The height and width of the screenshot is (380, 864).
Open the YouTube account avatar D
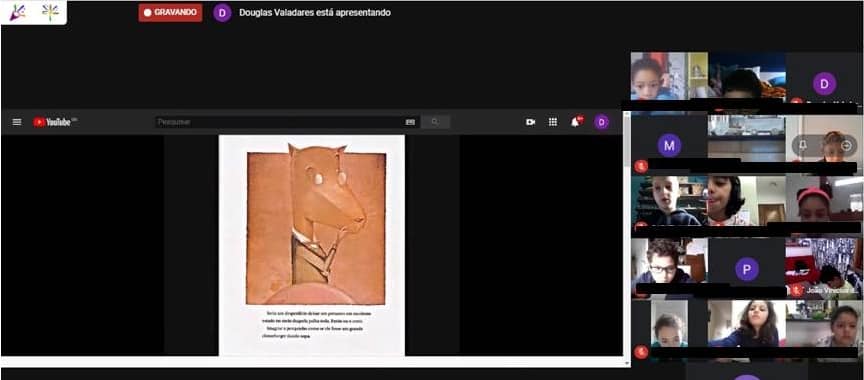pyautogui.click(x=601, y=122)
